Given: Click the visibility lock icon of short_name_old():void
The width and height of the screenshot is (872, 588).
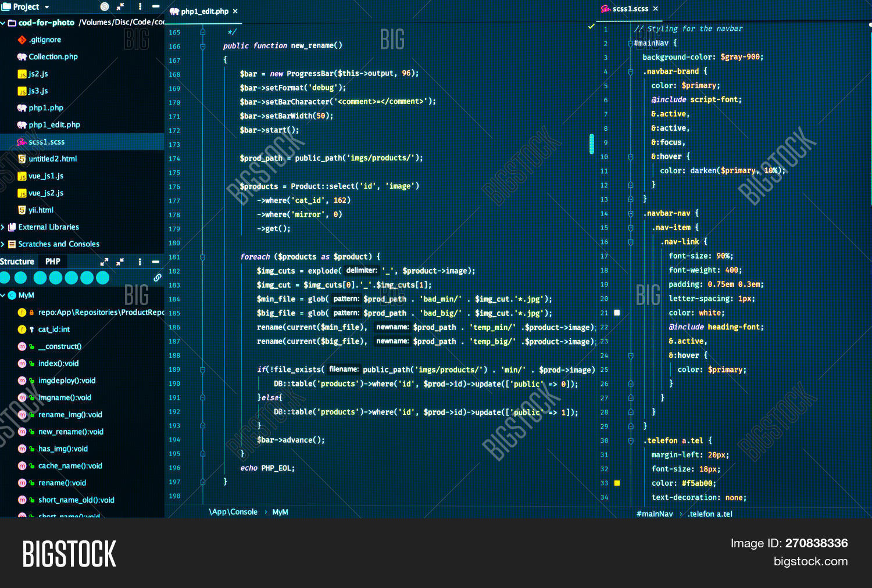Looking at the screenshot, I should [32, 500].
